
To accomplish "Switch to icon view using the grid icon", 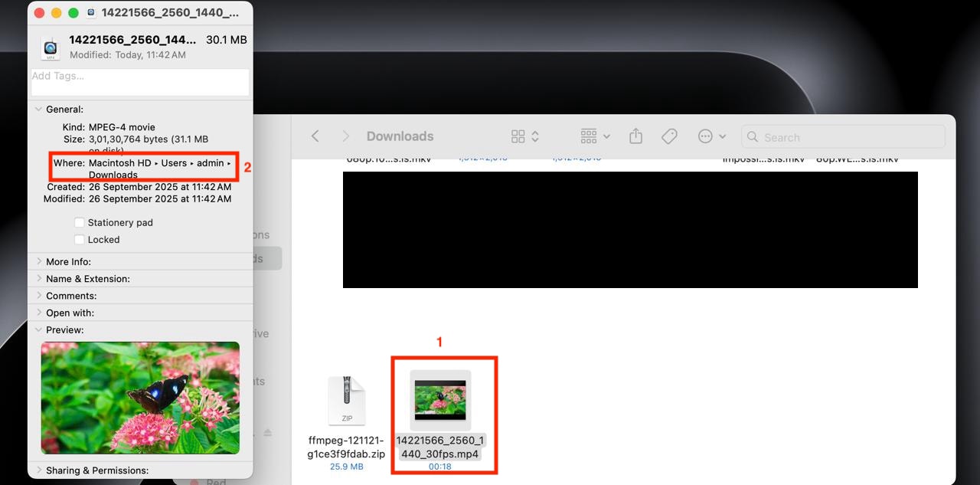I will [x=518, y=136].
